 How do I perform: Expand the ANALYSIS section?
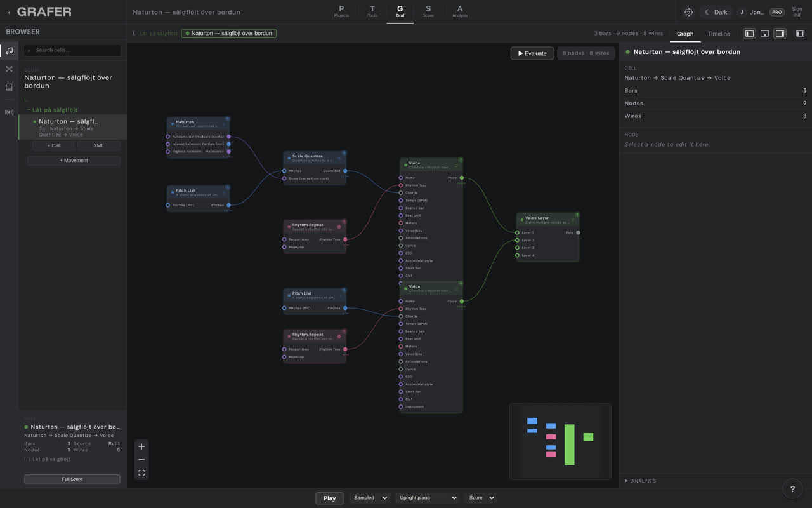(x=641, y=481)
